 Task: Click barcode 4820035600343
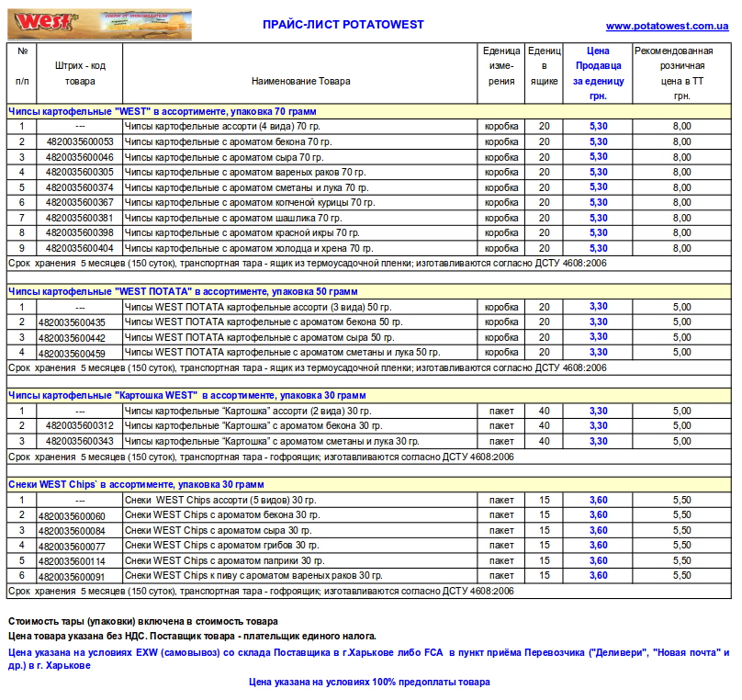80,441
